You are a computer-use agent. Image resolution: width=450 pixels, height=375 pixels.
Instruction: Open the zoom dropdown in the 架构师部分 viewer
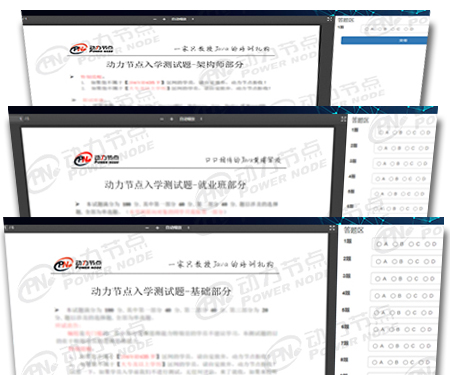183,19
